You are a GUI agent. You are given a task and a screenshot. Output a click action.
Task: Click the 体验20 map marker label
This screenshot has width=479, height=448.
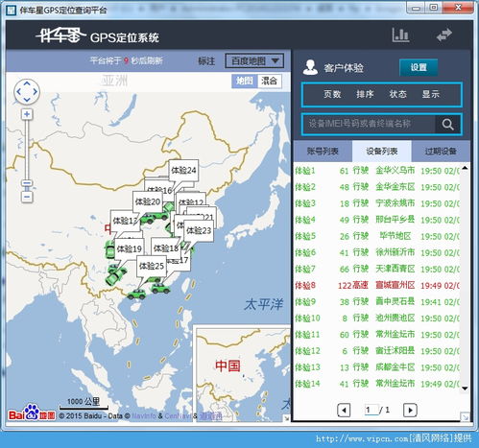coord(148,201)
